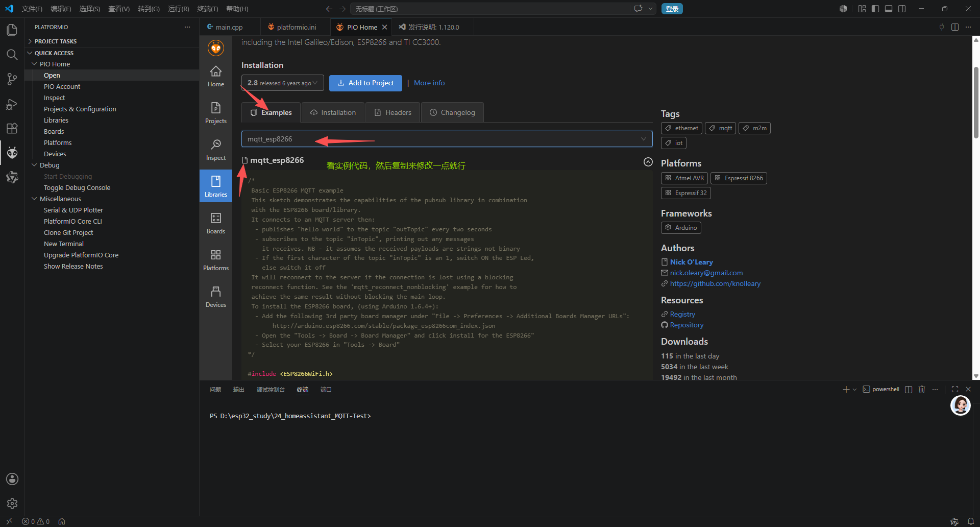The image size is (980, 527).
Task: Open the 文件(F) menu
Action: (x=32, y=9)
